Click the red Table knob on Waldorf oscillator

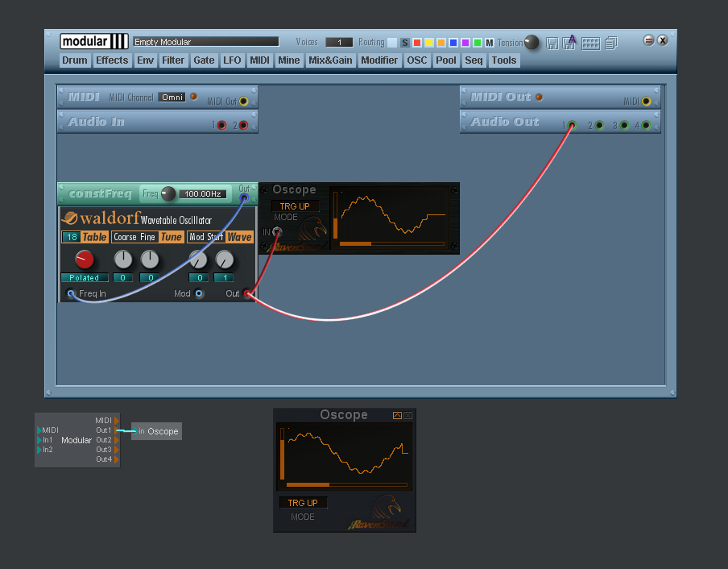pos(85,260)
